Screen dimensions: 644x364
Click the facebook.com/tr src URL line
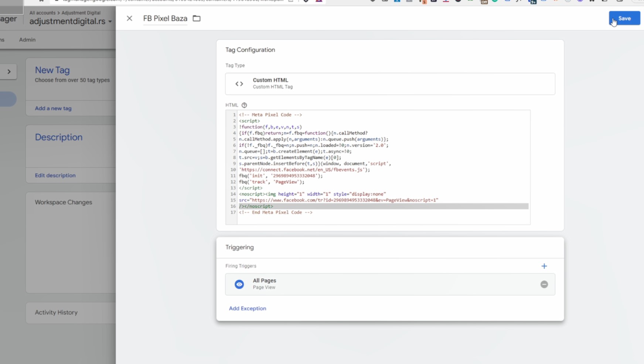pos(338,200)
